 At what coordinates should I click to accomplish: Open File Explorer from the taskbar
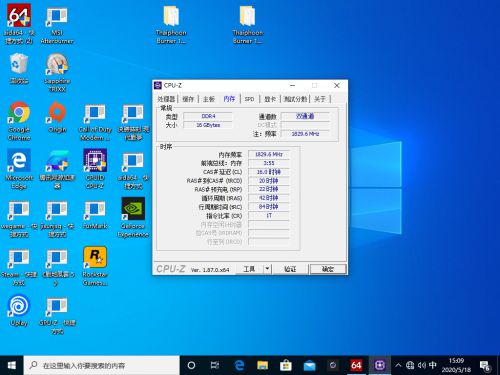click(x=263, y=365)
